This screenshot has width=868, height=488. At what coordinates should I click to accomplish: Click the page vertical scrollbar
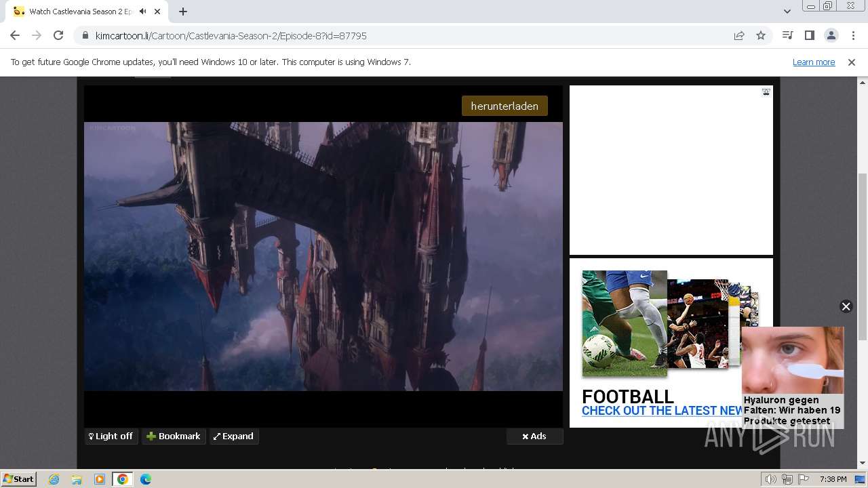pos(862,257)
